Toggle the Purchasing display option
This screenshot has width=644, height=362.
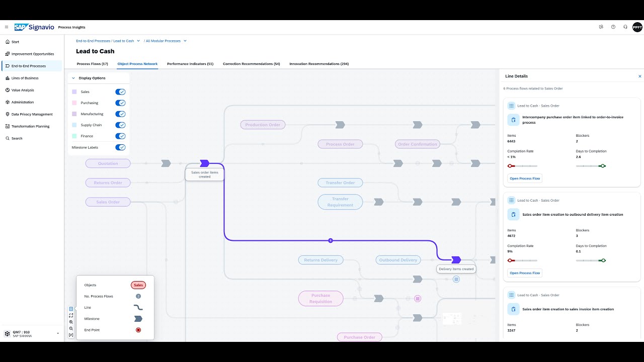[x=120, y=103]
